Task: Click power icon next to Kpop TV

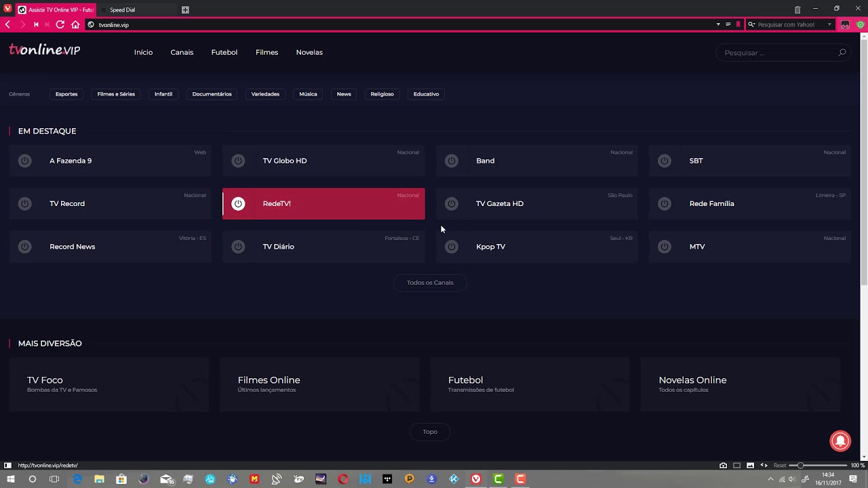Action: [451, 247]
